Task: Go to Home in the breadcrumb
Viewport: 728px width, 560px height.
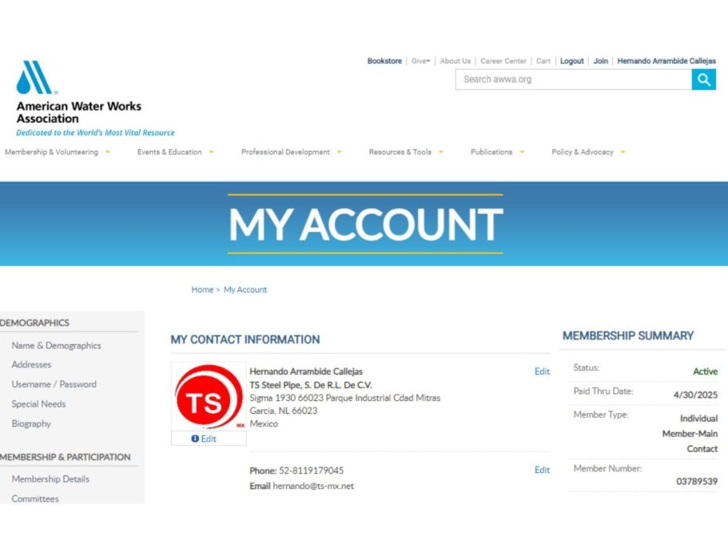Action: (202, 289)
